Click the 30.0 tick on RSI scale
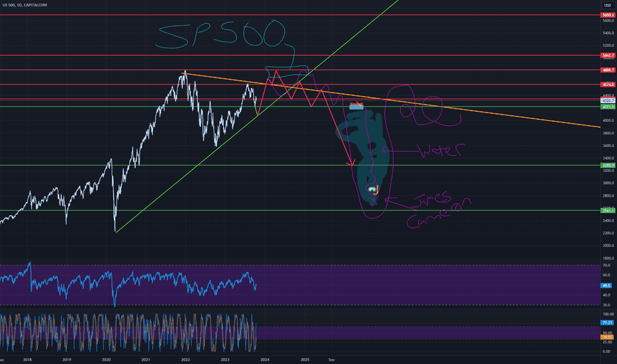The image size is (617, 364). pyautogui.click(x=606, y=305)
